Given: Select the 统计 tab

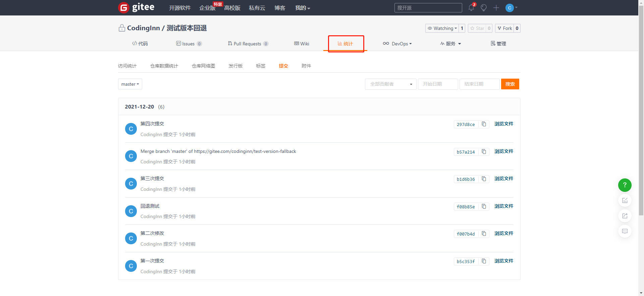Looking at the screenshot, I should 345,44.
